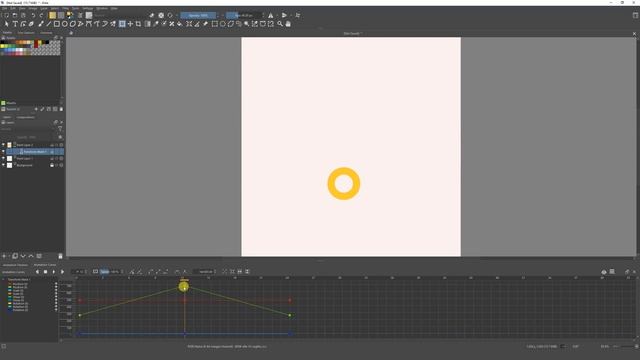Adjust the brush Size slider
The image size is (640, 360).
pos(244,15)
